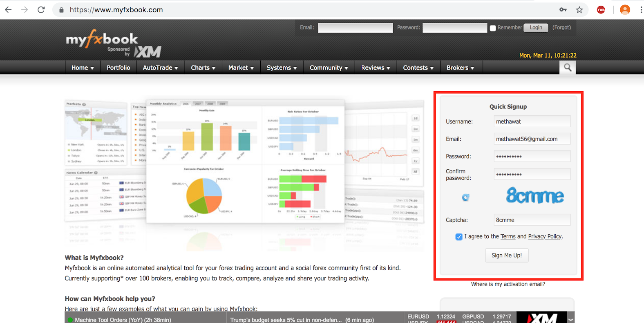Click the XM logo in bottom ticker
This screenshot has height=323, width=644.
click(x=542, y=317)
